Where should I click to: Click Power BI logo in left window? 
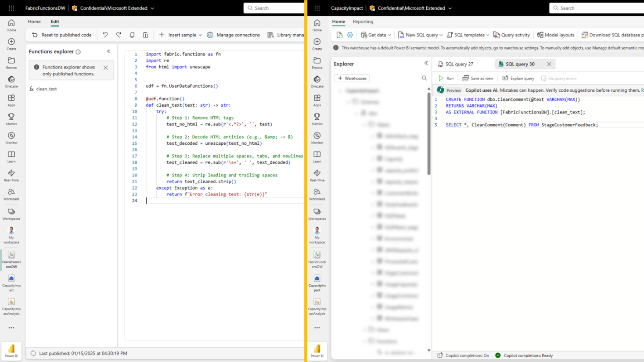tap(11, 351)
